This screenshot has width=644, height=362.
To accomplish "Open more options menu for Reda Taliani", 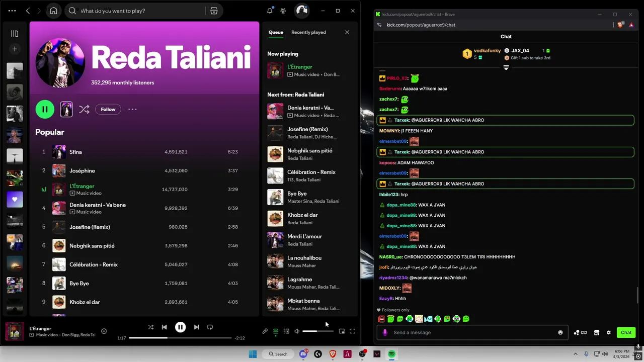I will coord(132,109).
